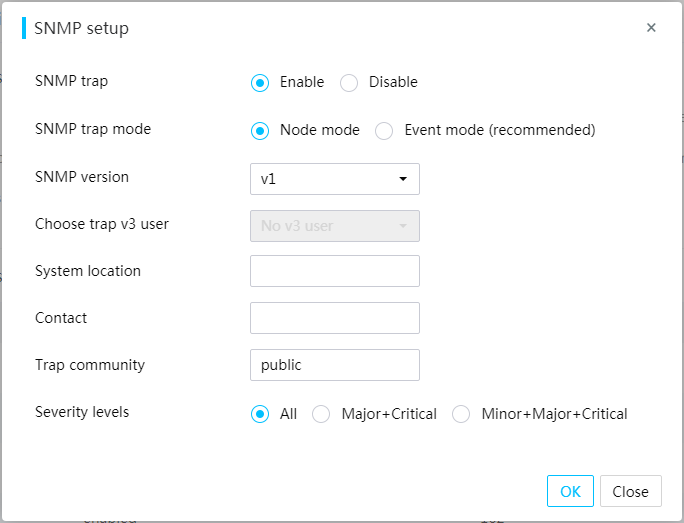Choose Event mode (recommended) option
The image size is (684, 523).
(384, 130)
